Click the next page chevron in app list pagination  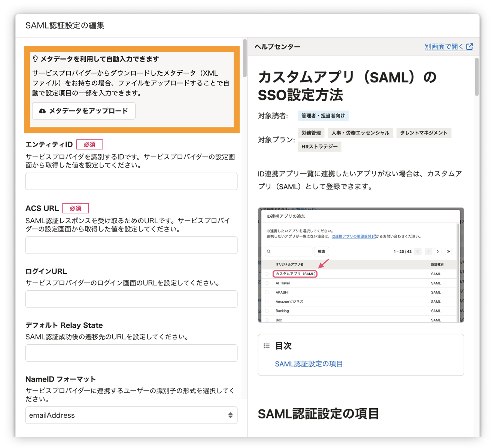[x=438, y=251]
